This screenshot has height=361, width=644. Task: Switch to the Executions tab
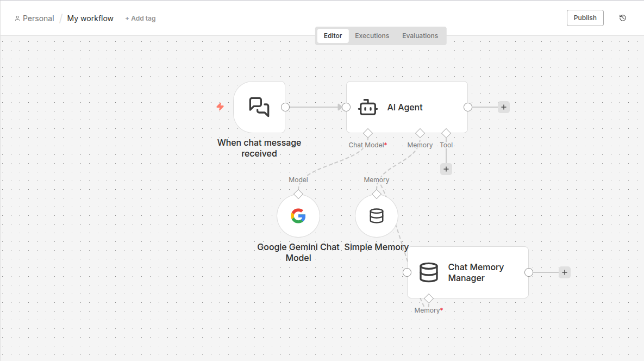(x=372, y=36)
